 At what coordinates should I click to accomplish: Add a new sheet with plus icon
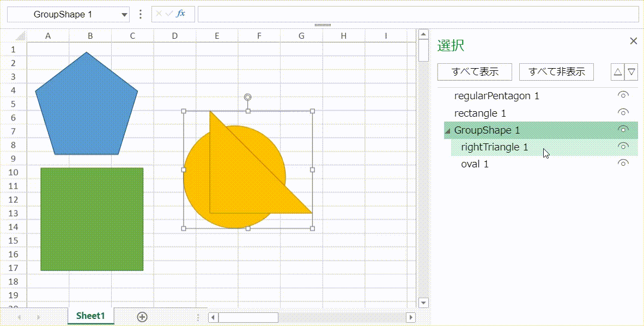[x=142, y=317]
